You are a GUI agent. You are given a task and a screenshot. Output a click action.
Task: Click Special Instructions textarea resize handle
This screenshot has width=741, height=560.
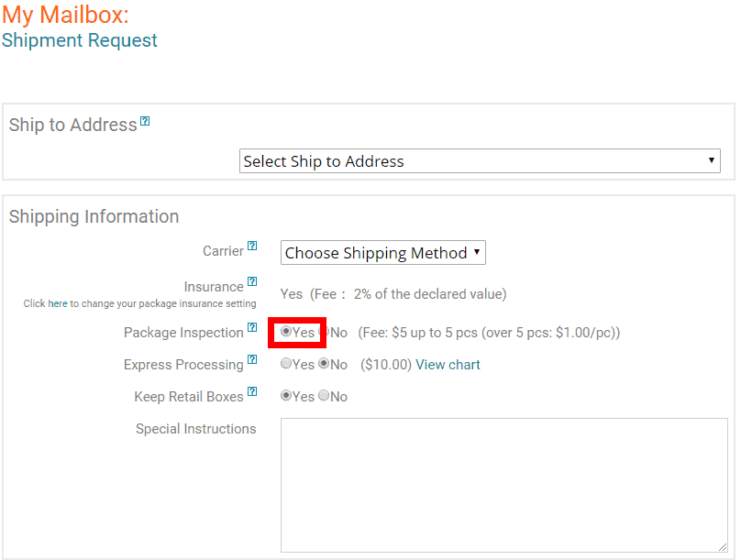point(723,547)
